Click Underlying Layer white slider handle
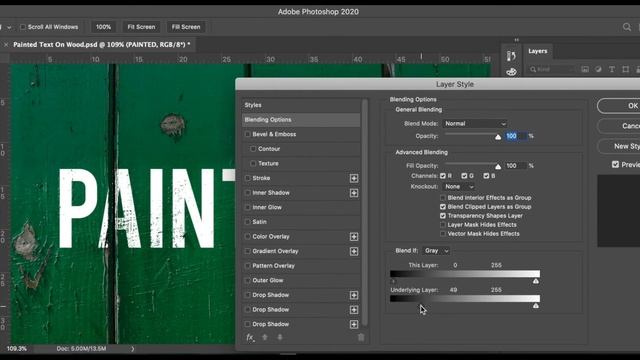Image resolution: width=640 pixels, height=360 pixels. point(536,306)
